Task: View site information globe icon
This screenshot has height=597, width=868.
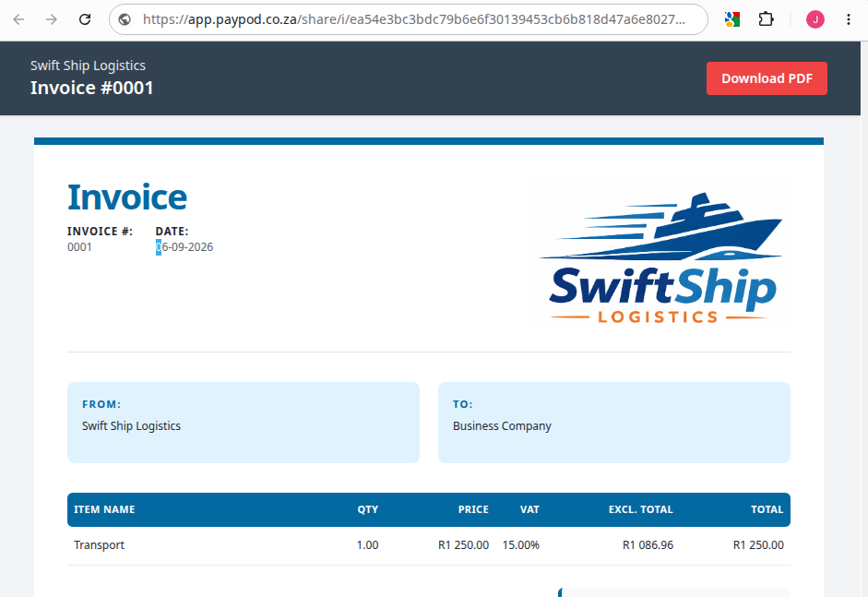Action: [125, 19]
